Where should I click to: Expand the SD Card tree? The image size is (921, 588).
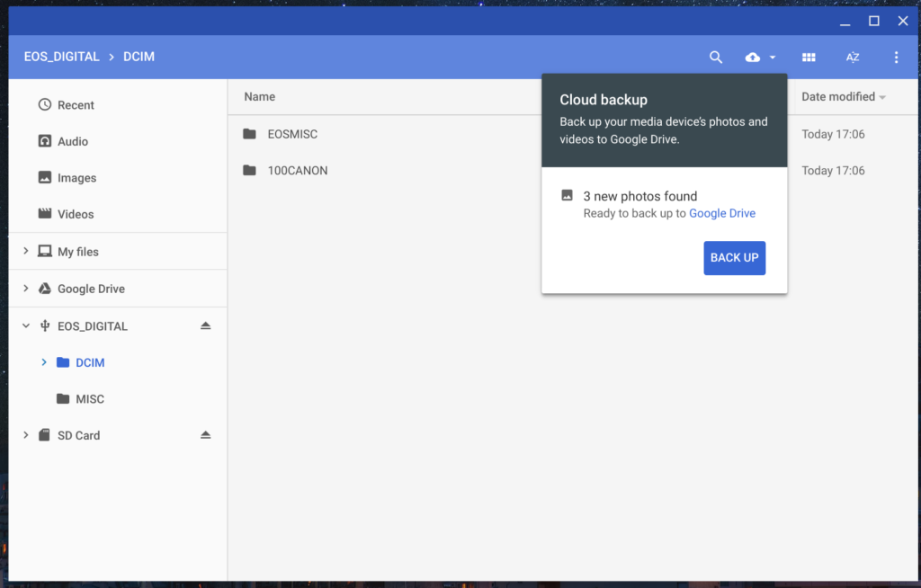(26, 434)
